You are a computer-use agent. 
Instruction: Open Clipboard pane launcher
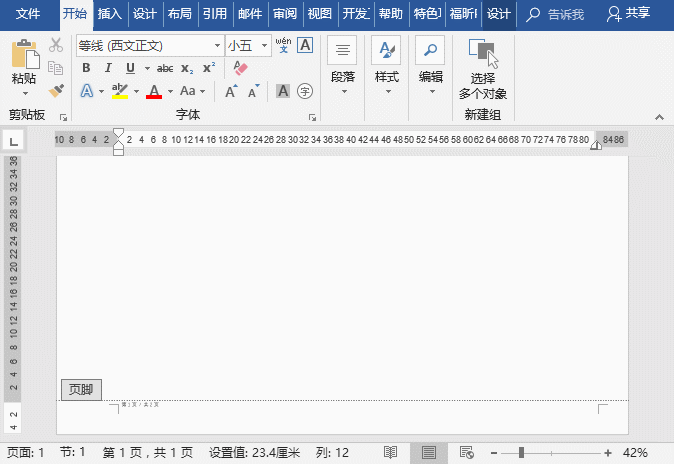tap(63, 117)
